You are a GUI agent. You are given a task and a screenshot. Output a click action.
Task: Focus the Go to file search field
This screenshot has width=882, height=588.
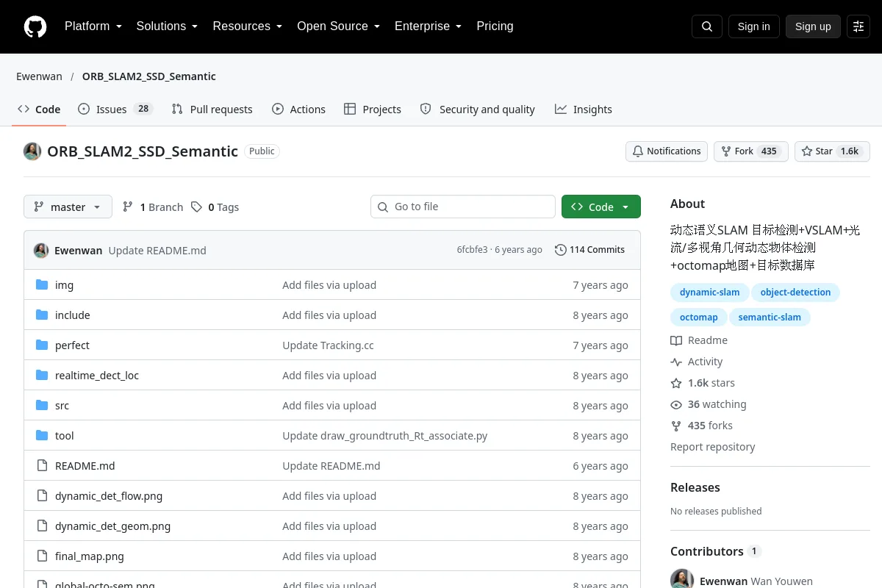coord(463,207)
